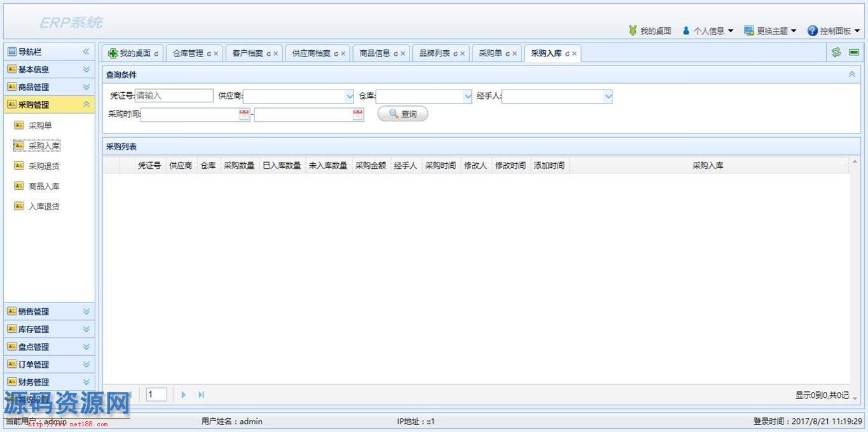Viewport: 868px width, 432px height.
Task: Collapse the 查询条件 panel
Action: tap(852, 74)
